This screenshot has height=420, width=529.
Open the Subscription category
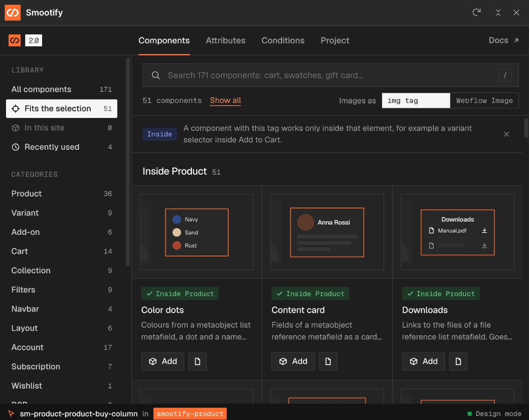(x=61, y=367)
